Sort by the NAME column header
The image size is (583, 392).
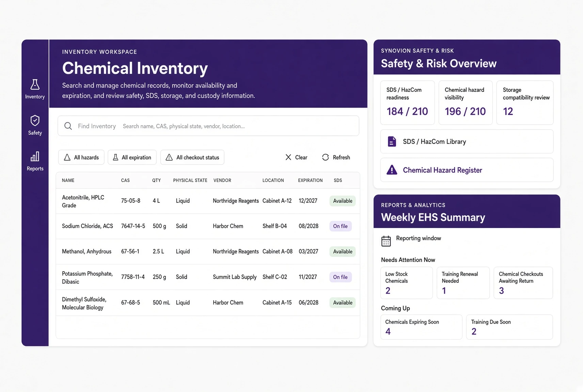pos(68,180)
